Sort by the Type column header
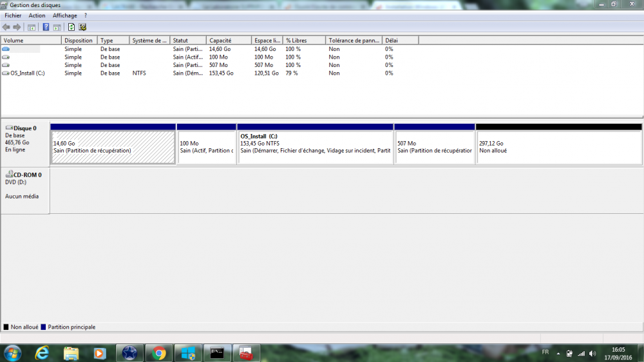The image size is (644, 362). 113,41
